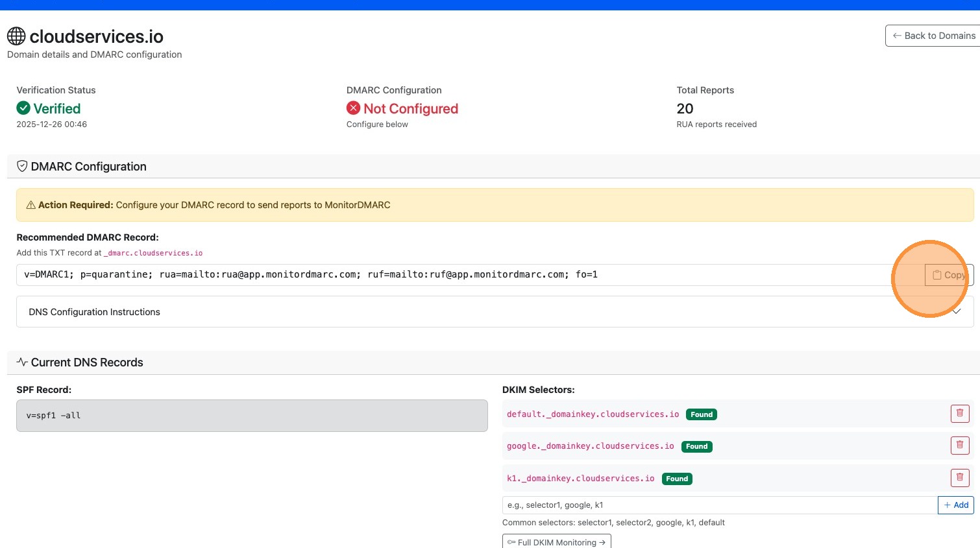
Task: Add a new DKIM selector
Action: click(x=956, y=505)
